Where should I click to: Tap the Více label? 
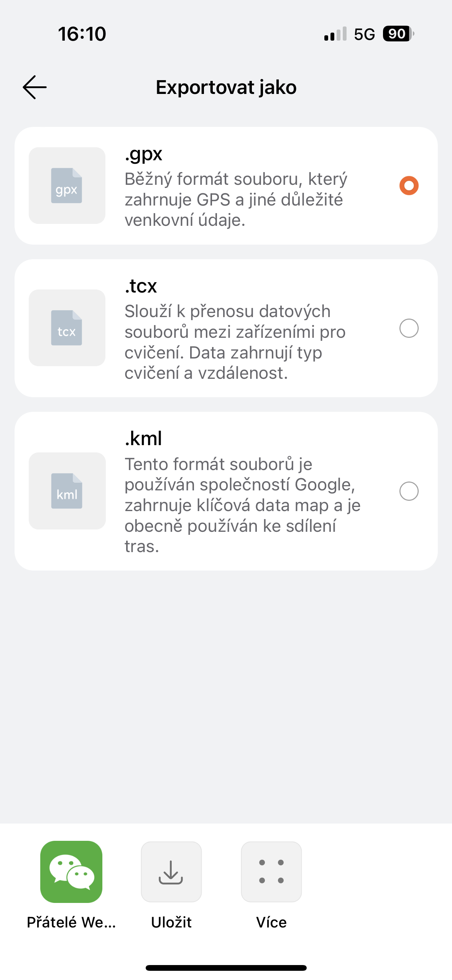[x=271, y=922]
